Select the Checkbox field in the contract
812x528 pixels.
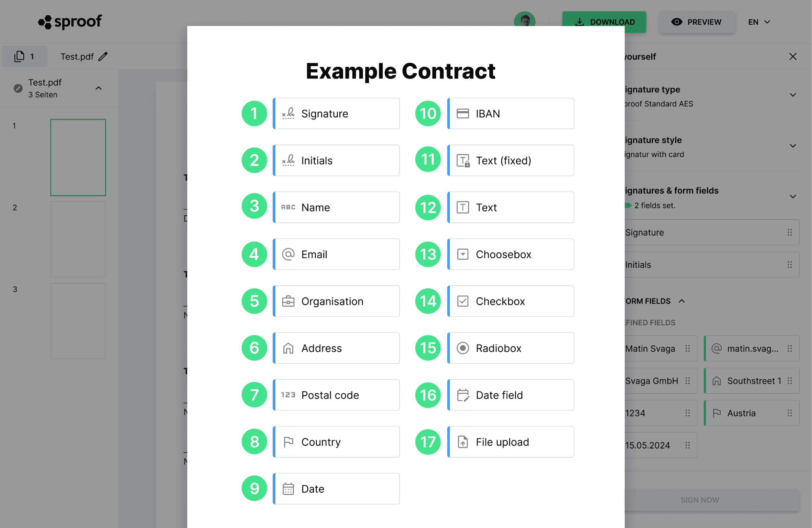(x=511, y=301)
